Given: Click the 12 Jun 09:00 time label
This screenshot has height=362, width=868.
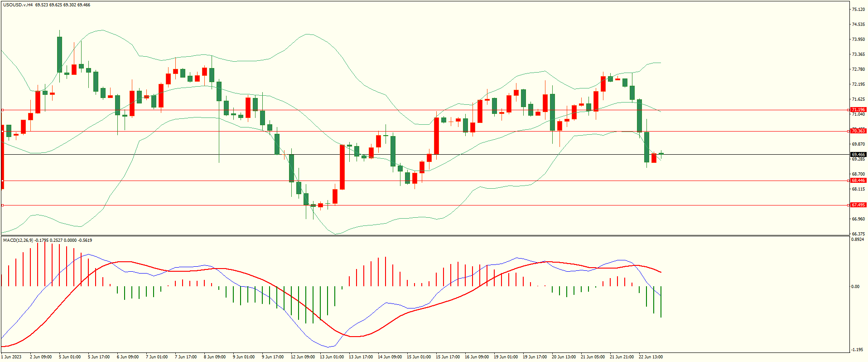Looking at the screenshot, I should pos(303,357).
